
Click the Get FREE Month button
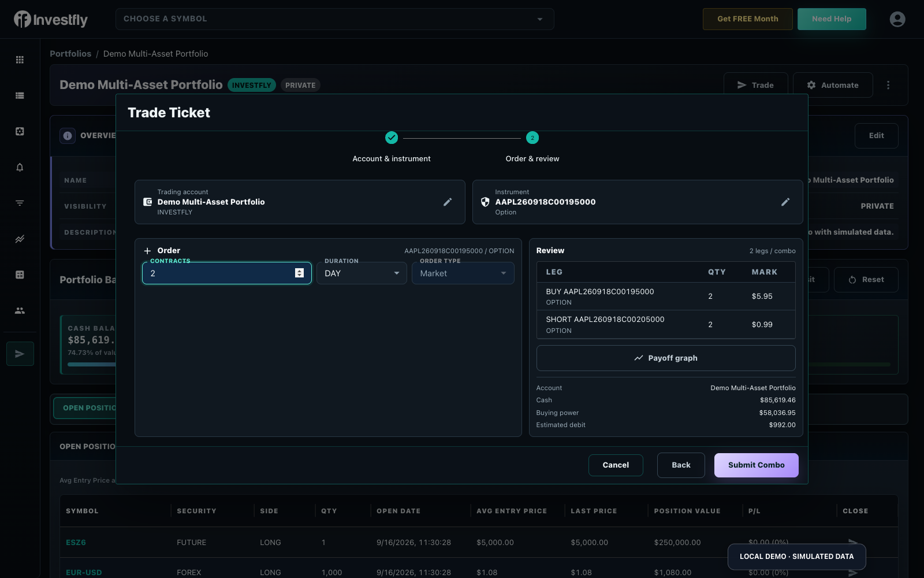[748, 19]
